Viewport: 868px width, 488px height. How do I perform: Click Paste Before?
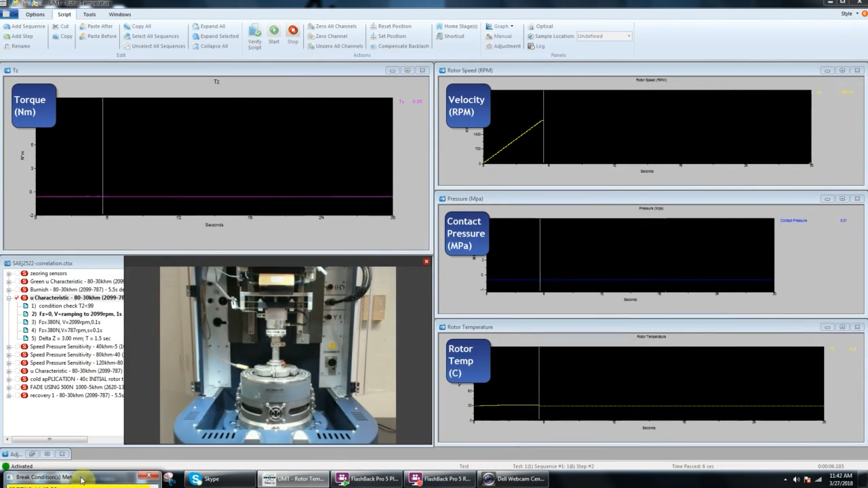pyautogui.click(x=98, y=36)
